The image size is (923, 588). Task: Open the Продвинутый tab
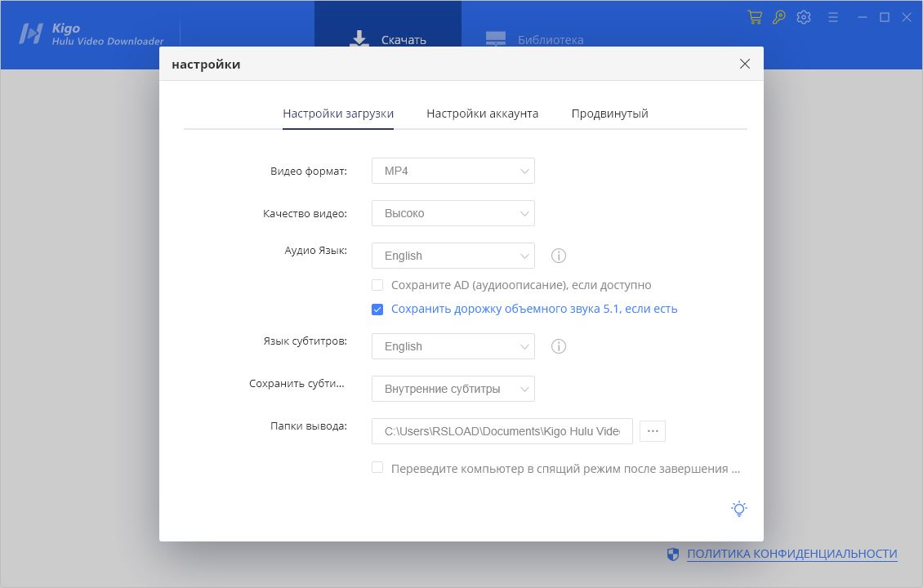pos(609,114)
